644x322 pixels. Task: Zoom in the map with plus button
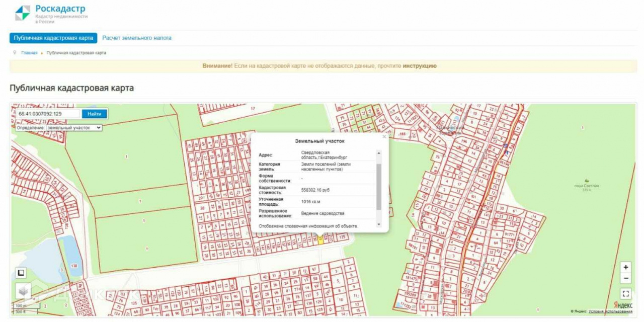[625, 267]
